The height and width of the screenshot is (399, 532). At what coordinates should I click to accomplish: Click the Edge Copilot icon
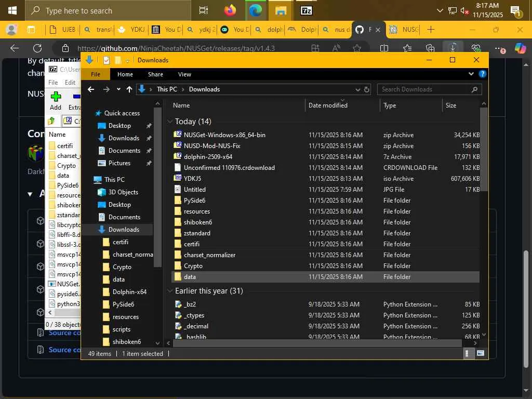[x=520, y=48]
